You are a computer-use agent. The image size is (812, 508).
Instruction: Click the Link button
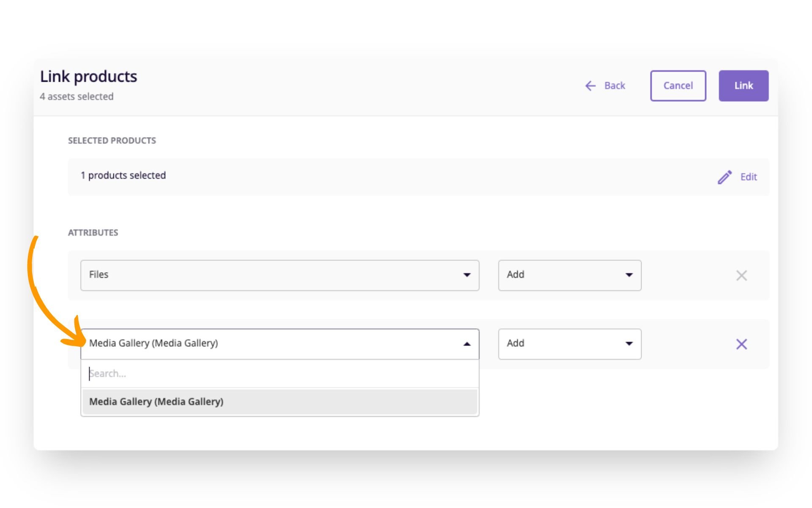[x=743, y=86]
